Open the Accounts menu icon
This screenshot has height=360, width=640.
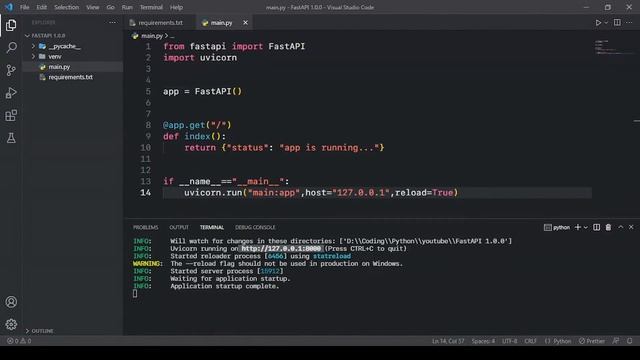[11, 302]
